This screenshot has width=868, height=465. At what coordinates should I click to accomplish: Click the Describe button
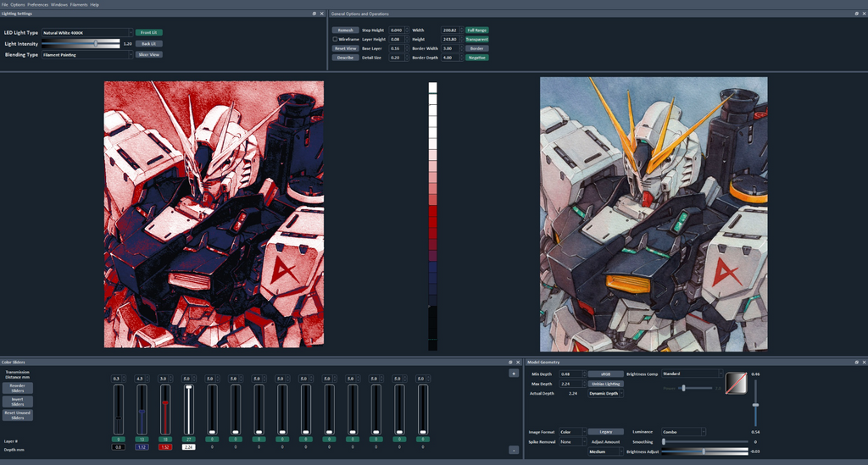(346, 58)
